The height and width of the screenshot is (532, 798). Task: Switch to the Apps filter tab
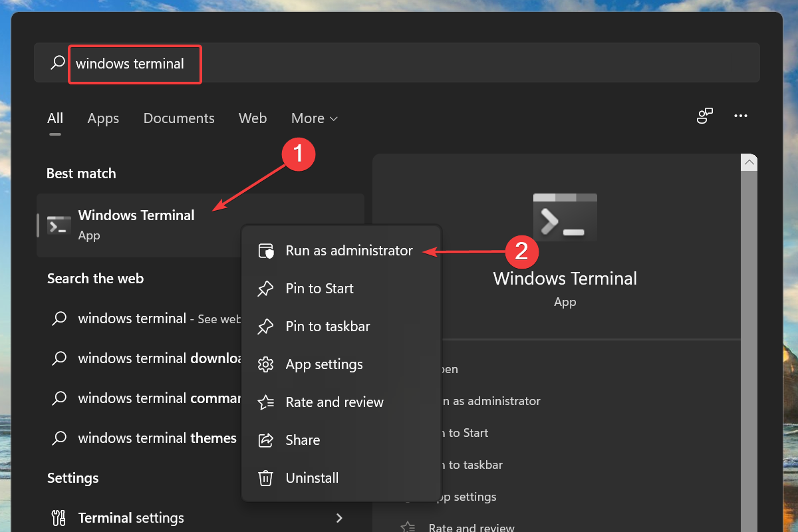tap(103, 118)
